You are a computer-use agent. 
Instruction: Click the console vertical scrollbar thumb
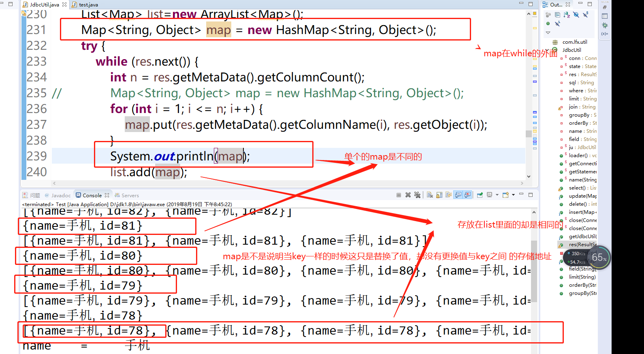coord(534,271)
